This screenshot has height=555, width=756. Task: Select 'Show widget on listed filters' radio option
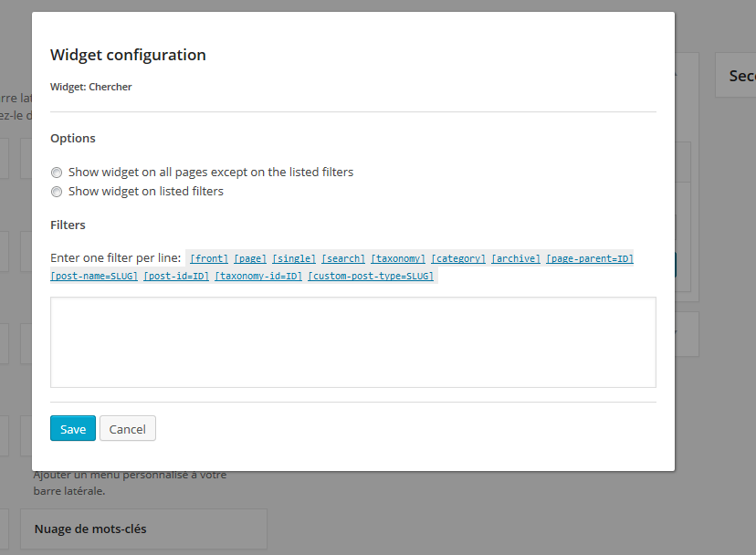[57, 192]
